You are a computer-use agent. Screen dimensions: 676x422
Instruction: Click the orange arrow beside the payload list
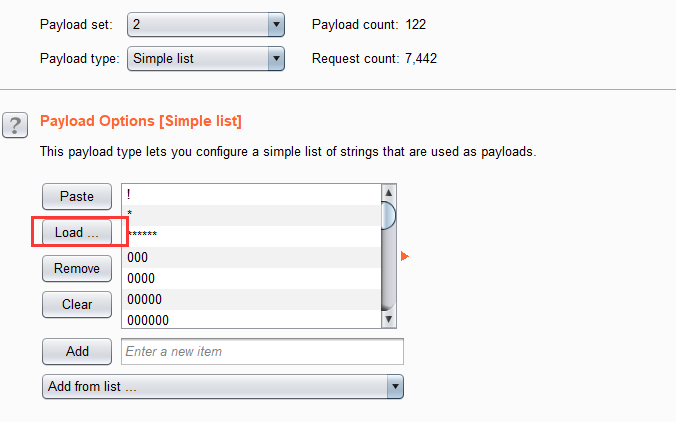(x=404, y=256)
